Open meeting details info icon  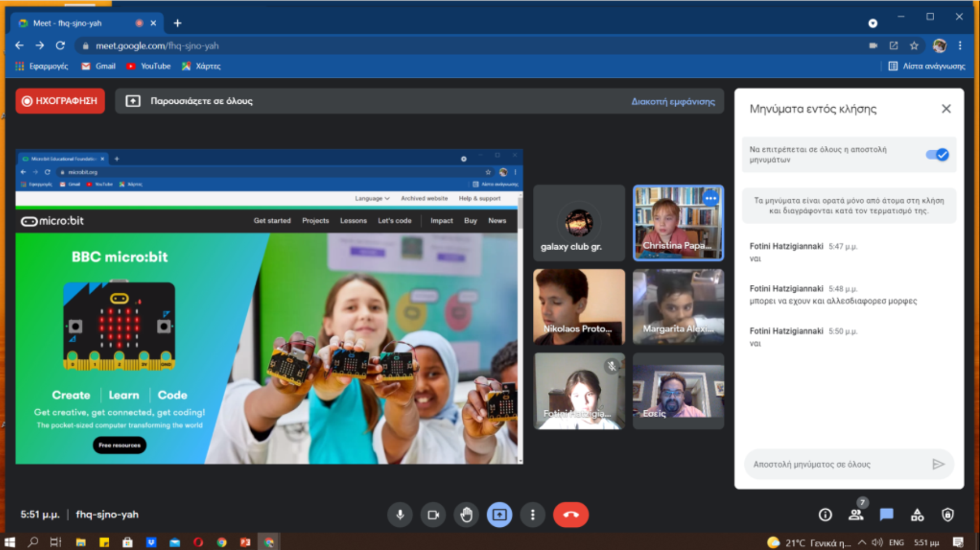click(825, 515)
